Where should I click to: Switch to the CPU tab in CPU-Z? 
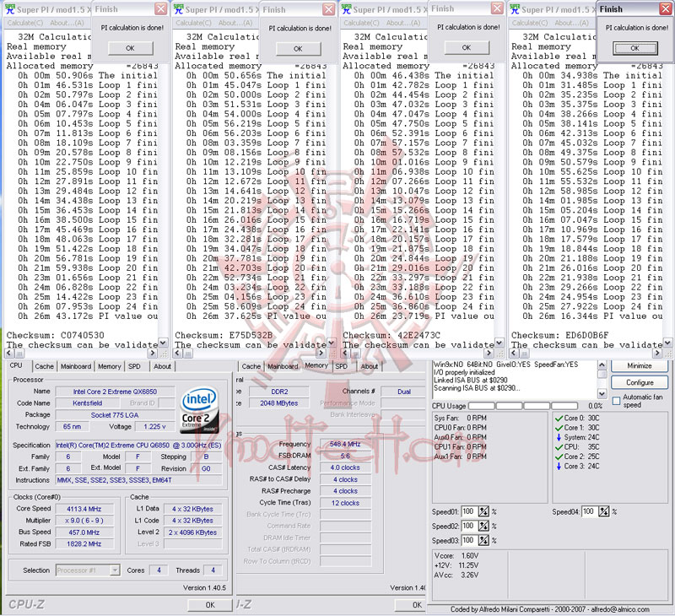(x=16, y=365)
